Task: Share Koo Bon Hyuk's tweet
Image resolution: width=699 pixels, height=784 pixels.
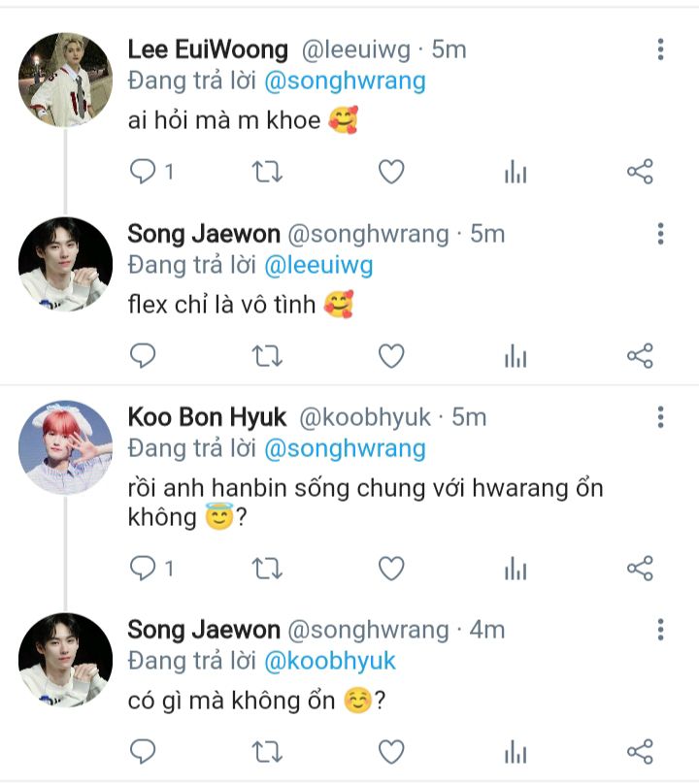Action: (640, 569)
